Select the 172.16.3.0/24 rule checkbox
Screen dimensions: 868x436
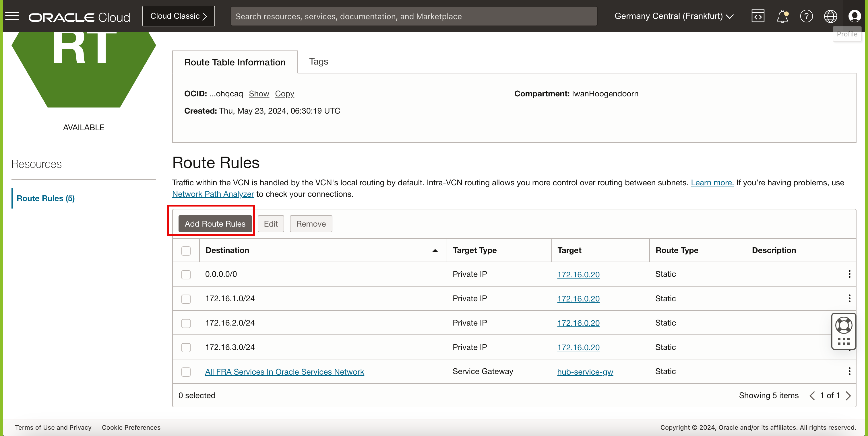(x=186, y=347)
